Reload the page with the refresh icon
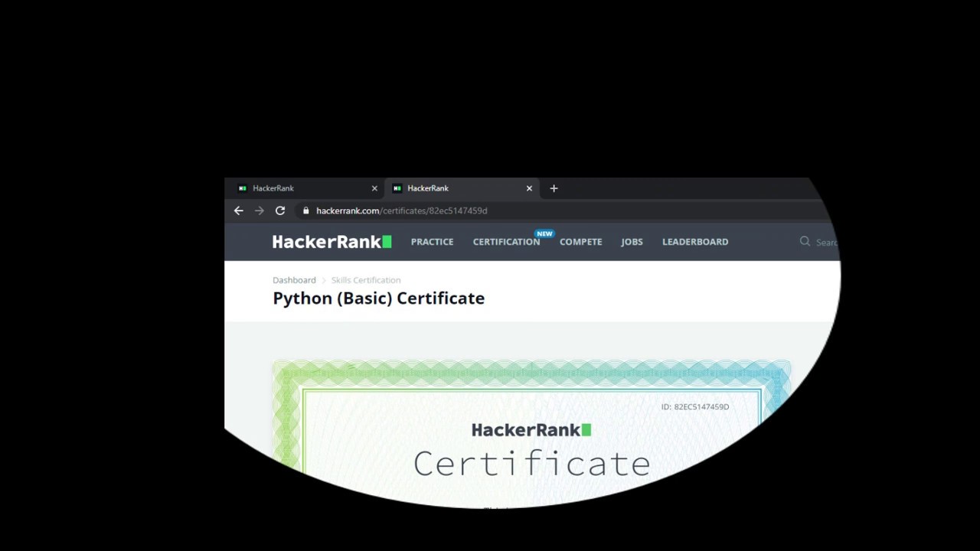This screenshot has width=980, height=551. pos(280,210)
